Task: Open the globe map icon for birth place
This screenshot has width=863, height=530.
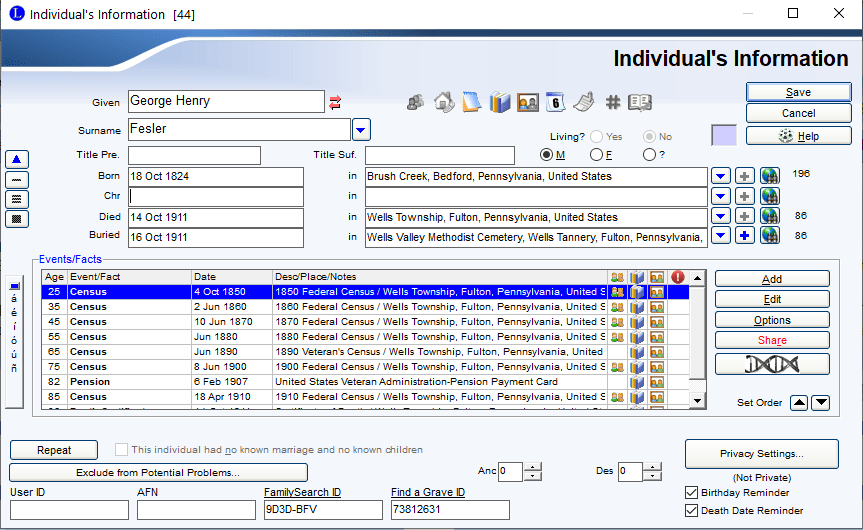Action: click(x=770, y=176)
